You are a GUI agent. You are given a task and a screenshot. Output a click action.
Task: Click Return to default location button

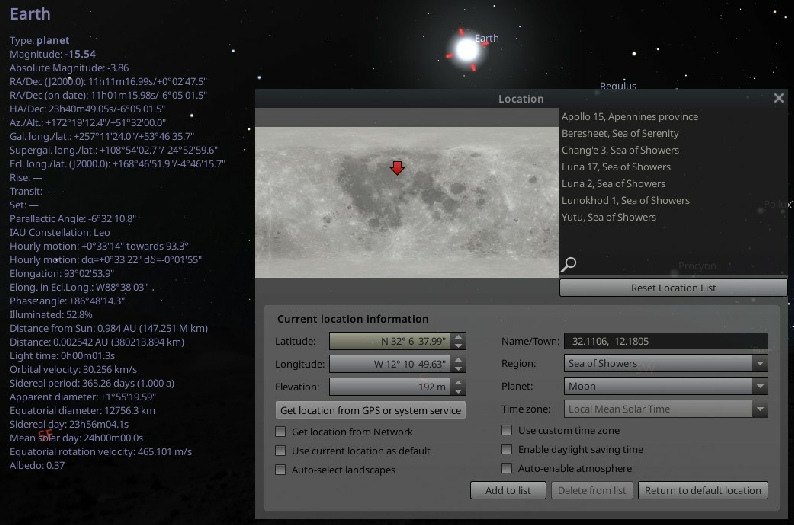tap(705, 490)
